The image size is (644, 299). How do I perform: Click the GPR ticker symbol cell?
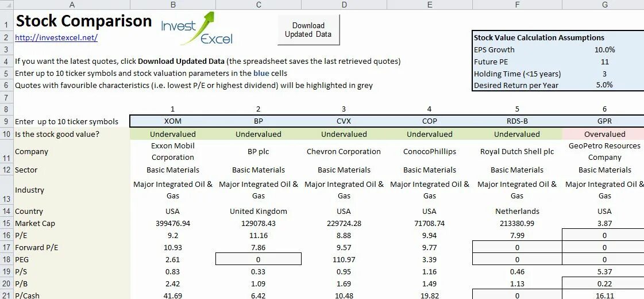(x=604, y=121)
